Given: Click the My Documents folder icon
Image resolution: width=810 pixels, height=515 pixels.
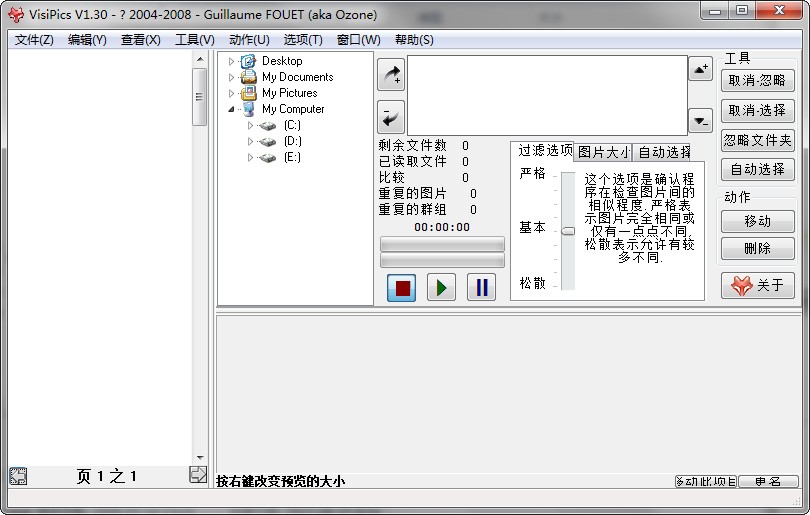Looking at the screenshot, I should pyautogui.click(x=248, y=77).
